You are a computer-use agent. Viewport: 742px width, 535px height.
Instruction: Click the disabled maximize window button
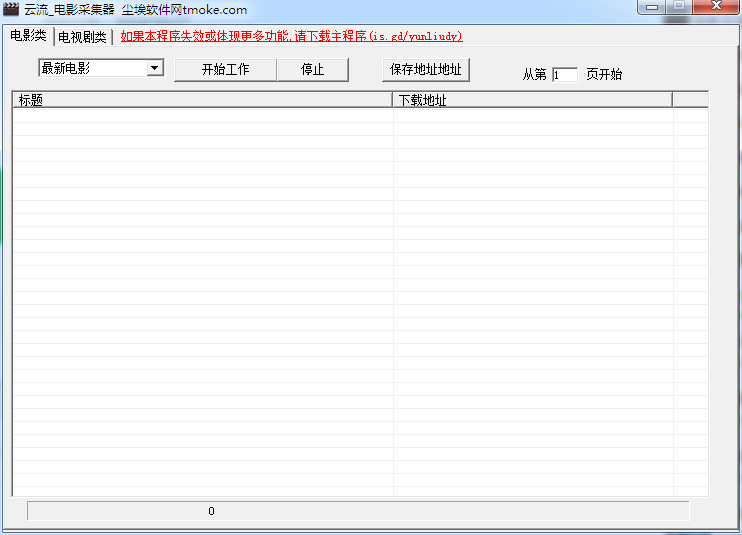coord(679,6)
